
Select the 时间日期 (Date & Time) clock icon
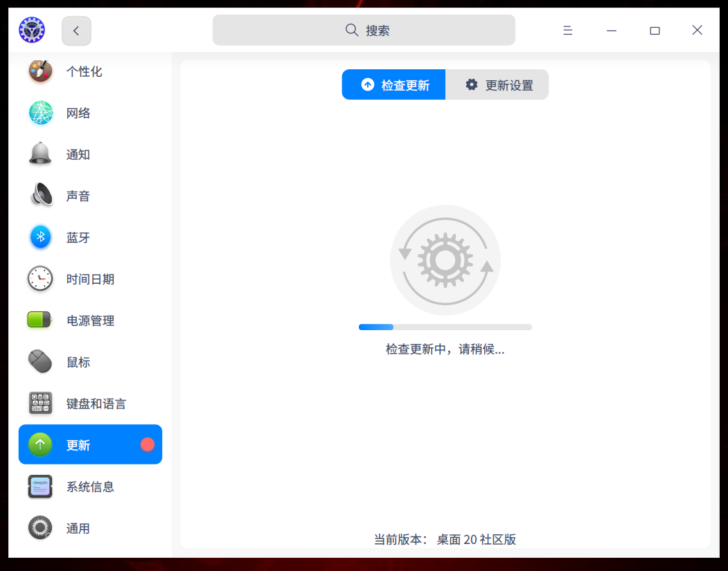click(x=39, y=278)
